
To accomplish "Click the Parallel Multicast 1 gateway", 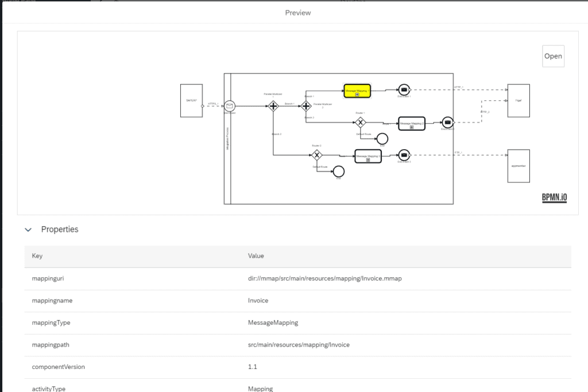I will pos(273,106).
